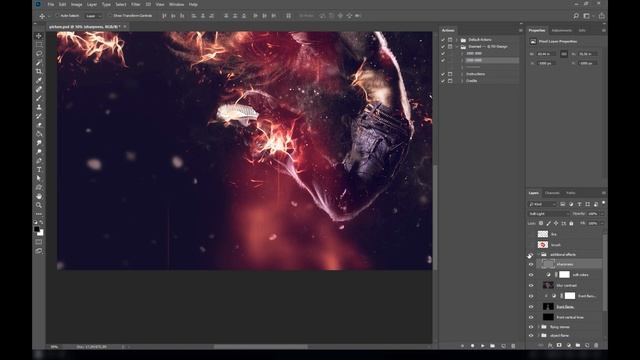Click the foreground color swatch

pyautogui.click(x=37, y=229)
